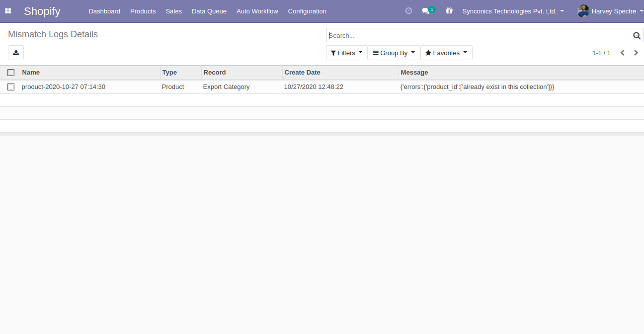
Task: Go to previous page arrow
Action: [x=622, y=53]
